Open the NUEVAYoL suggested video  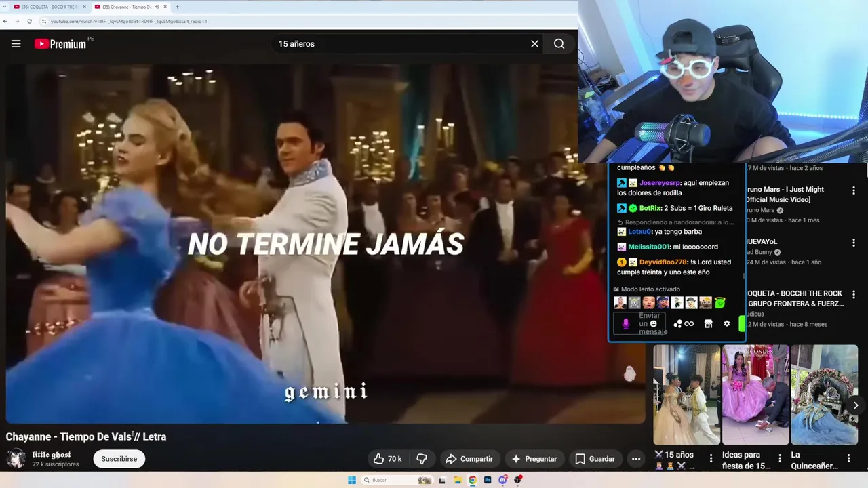[x=762, y=241]
